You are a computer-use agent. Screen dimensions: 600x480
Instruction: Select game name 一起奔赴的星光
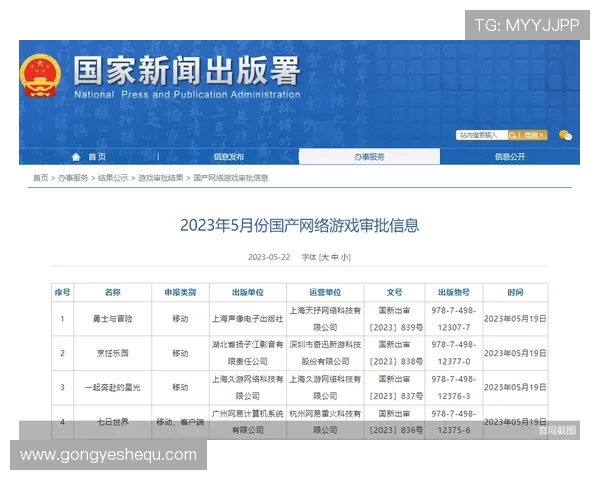coord(112,388)
